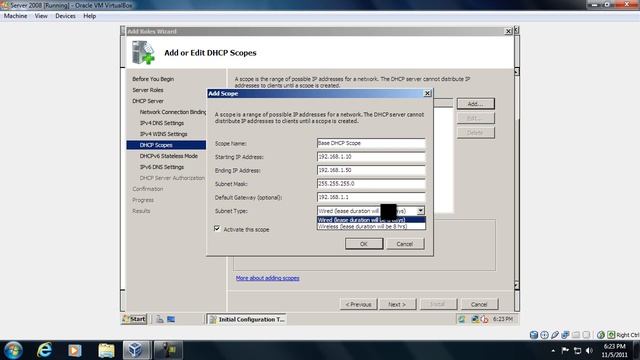Click the running VM window taskbar icon
The height and width of the screenshot is (360, 640).
tap(168, 350)
